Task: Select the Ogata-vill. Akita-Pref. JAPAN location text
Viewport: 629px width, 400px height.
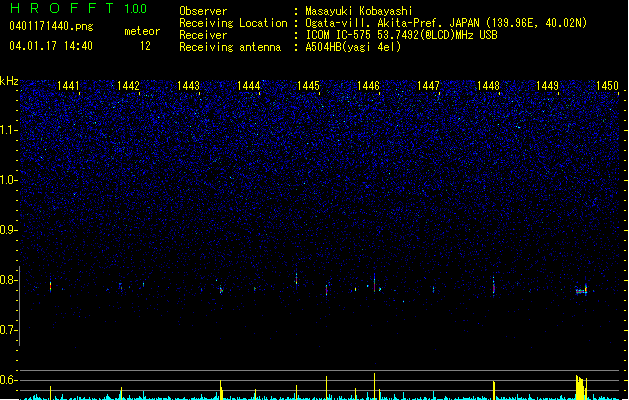Action: point(446,23)
